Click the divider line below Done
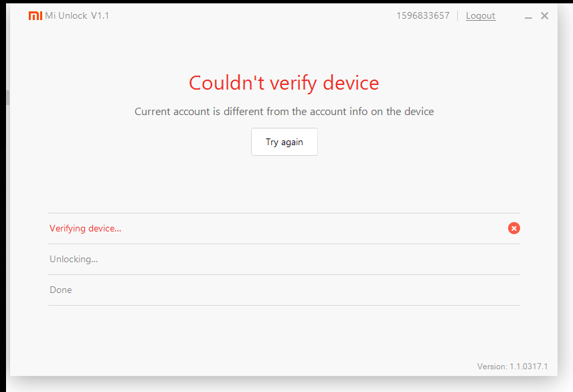This screenshot has width=573, height=392. pyautogui.click(x=284, y=306)
